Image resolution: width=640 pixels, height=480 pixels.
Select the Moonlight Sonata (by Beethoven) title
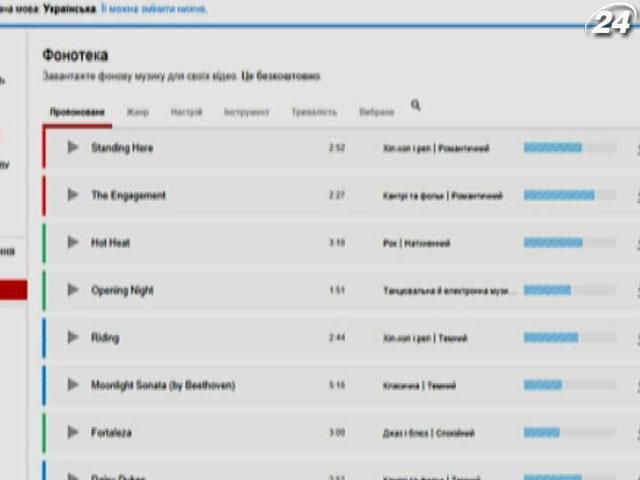pyautogui.click(x=163, y=385)
